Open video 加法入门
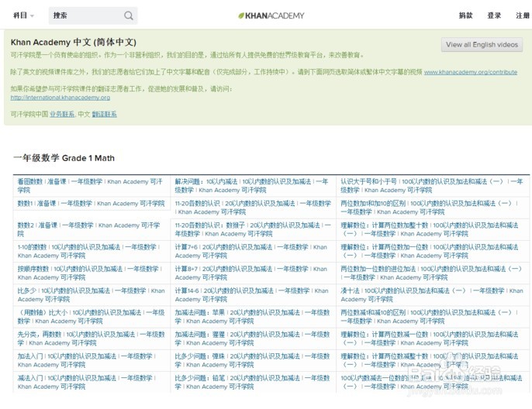Viewport: 532px width, 409px height. point(87,360)
